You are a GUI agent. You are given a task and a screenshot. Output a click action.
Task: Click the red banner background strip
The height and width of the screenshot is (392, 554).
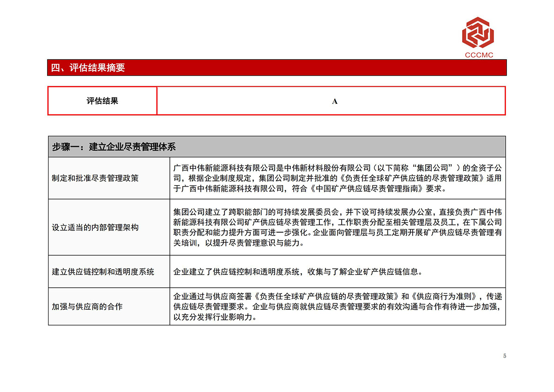[323, 67]
